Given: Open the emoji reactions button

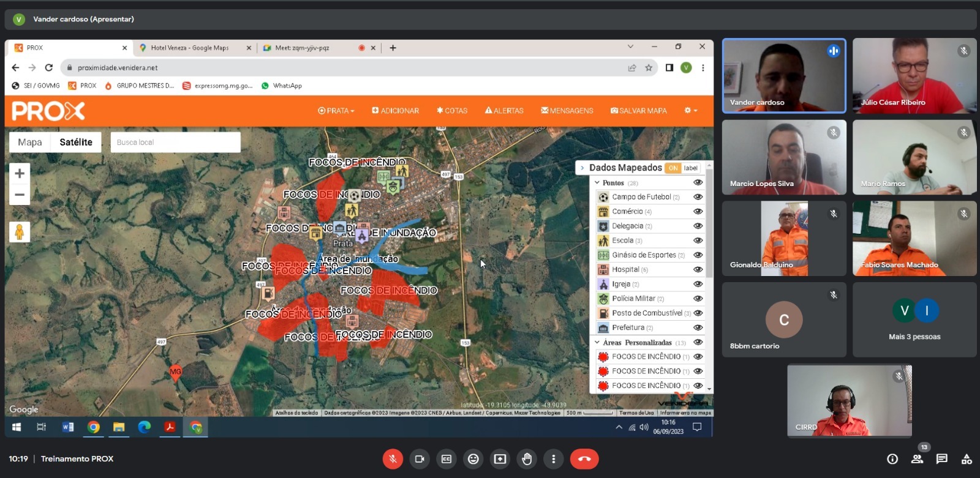Looking at the screenshot, I should [x=473, y=459].
